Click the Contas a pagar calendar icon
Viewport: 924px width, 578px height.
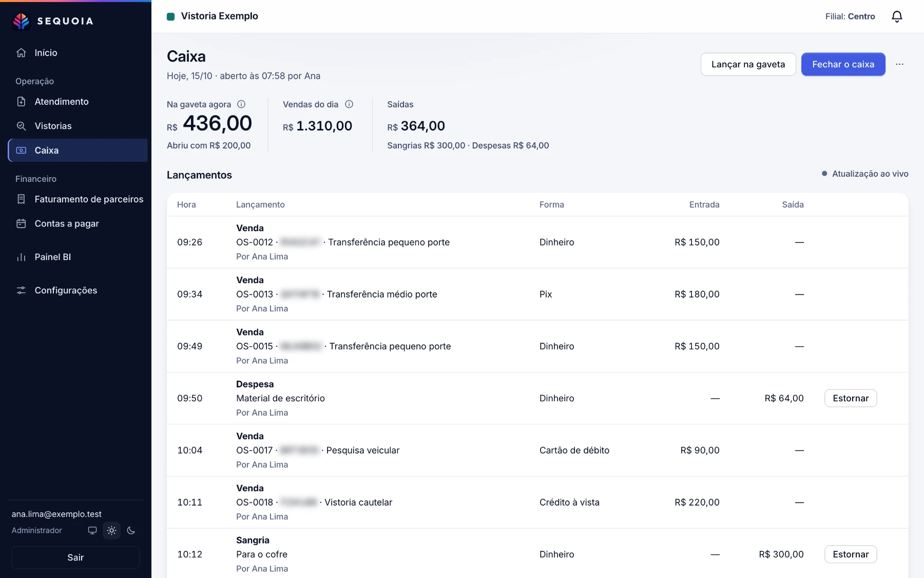tap(21, 223)
